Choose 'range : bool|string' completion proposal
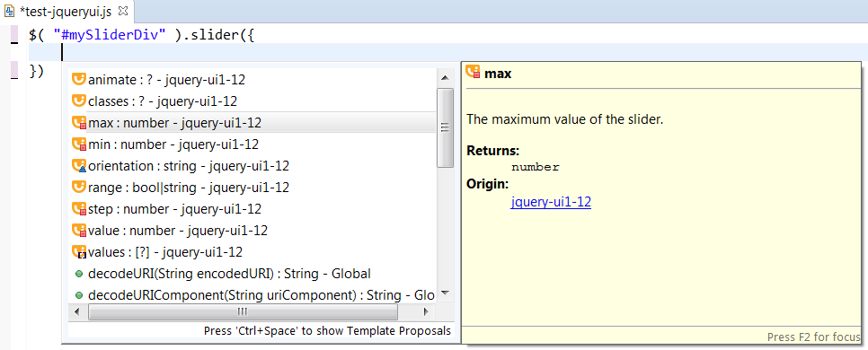Image resolution: width=868 pixels, height=350 pixels. pyautogui.click(x=253, y=188)
